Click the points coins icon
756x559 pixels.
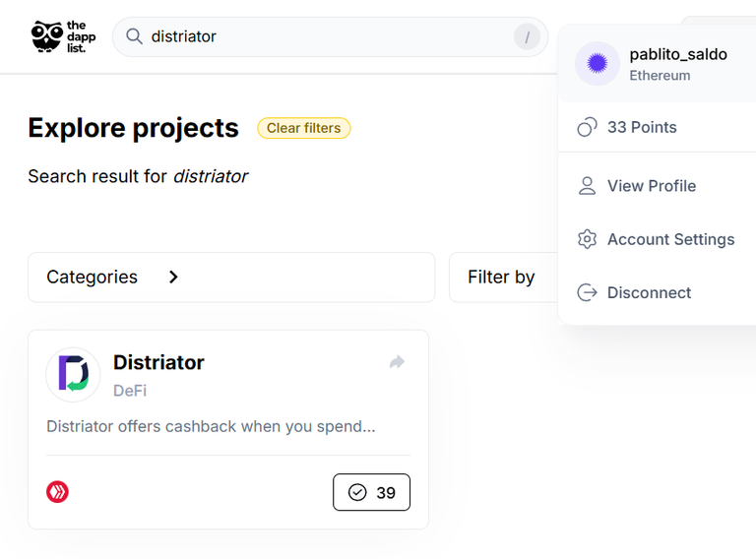click(x=587, y=127)
